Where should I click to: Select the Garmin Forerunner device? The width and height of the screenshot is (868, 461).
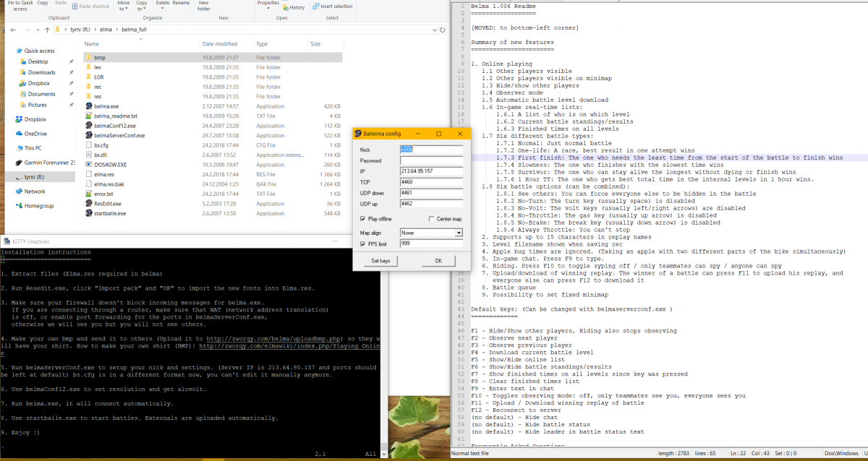pyautogui.click(x=43, y=163)
